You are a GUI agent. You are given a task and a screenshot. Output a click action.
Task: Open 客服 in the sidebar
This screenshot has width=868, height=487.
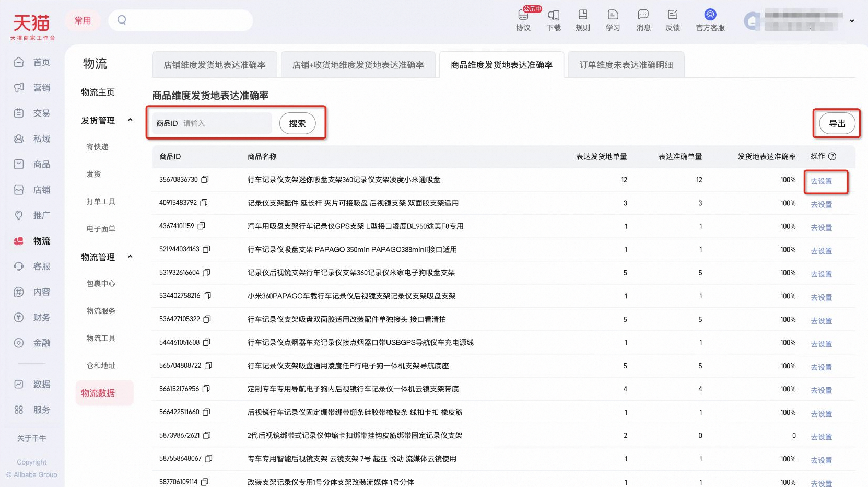coord(32,266)
